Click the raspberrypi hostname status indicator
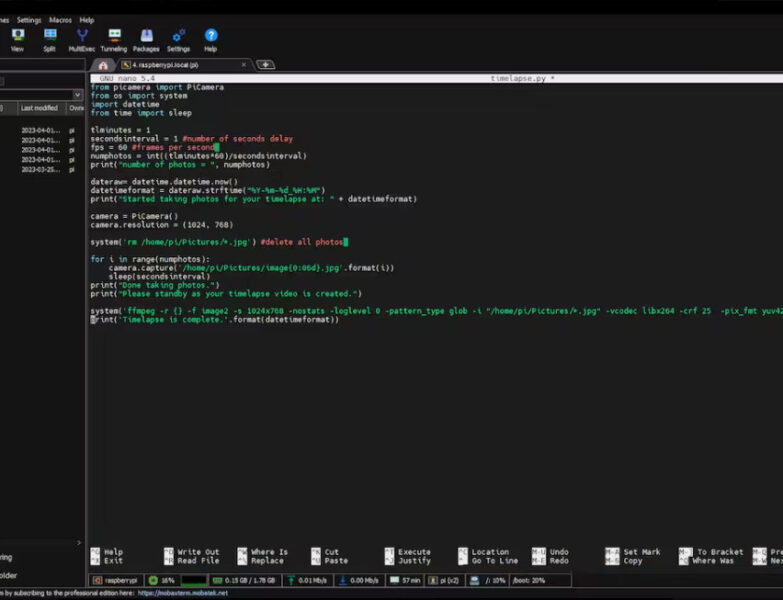This screenshot has width=783, height=600. [116, 580]
